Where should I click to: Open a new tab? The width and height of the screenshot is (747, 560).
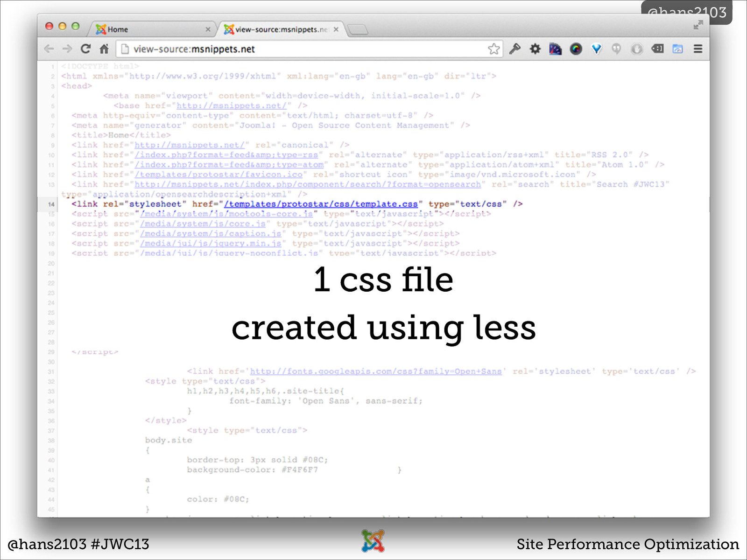coord(358,30)
